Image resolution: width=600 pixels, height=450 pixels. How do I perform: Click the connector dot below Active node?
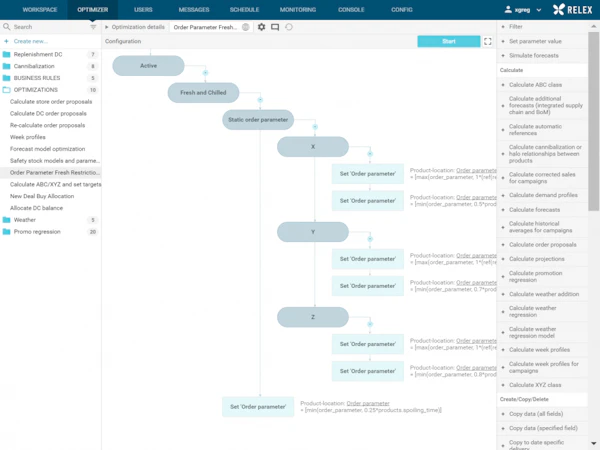click(x=205, y=73)
